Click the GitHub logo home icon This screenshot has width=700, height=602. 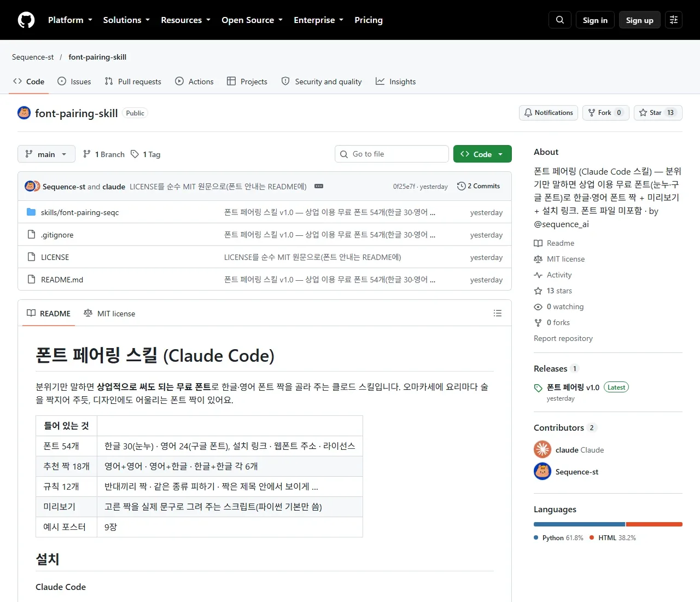(26, 20)
